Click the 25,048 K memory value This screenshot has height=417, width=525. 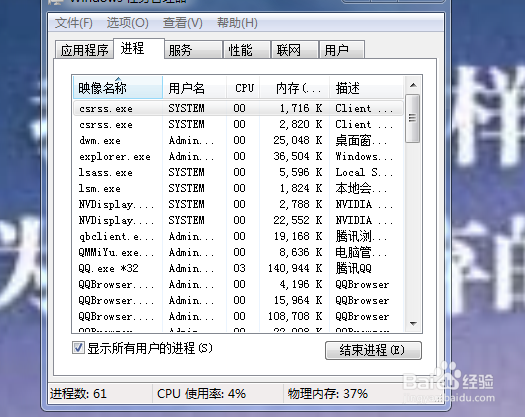[298, 140]
